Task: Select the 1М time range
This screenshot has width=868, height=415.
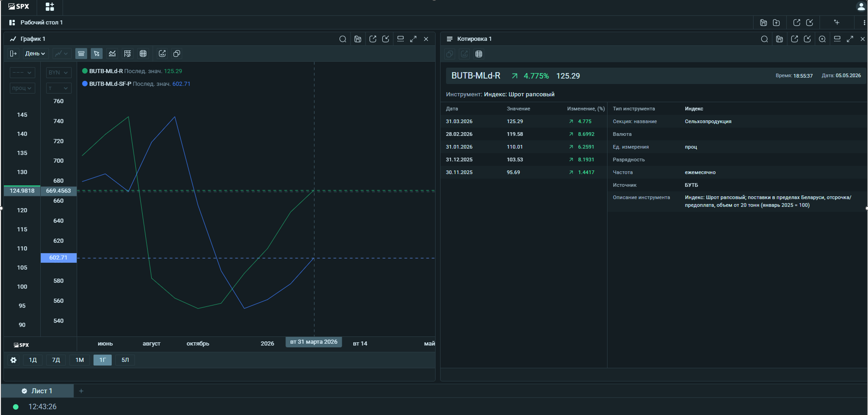Action: (80, 360)
